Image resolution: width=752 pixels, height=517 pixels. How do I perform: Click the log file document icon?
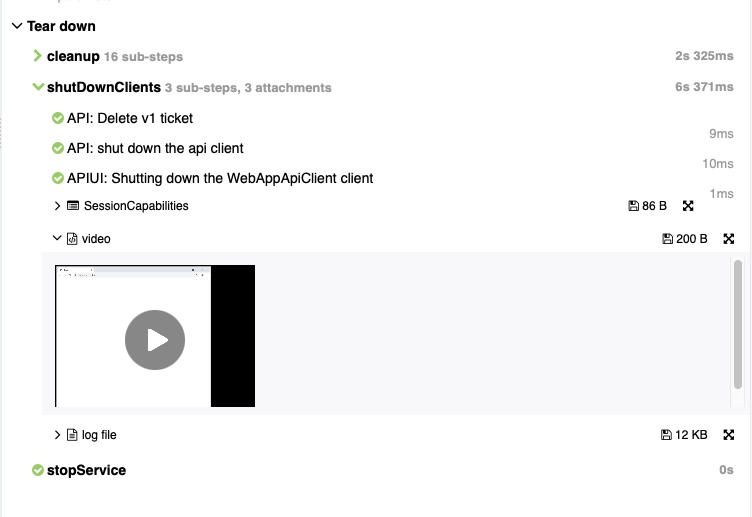click(72, 435)
